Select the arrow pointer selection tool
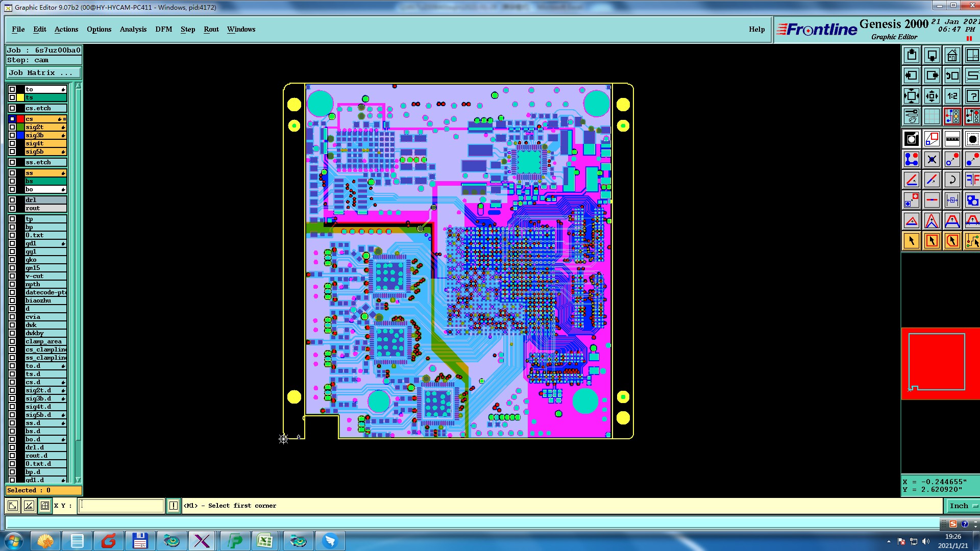The height and width of the screenshot is (551, 980). tap(911, 241)
